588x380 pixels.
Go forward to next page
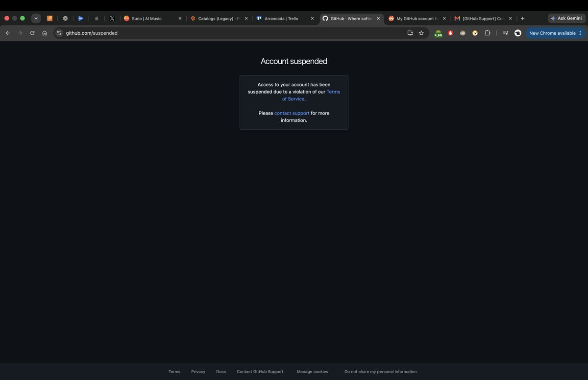[20, 33]
